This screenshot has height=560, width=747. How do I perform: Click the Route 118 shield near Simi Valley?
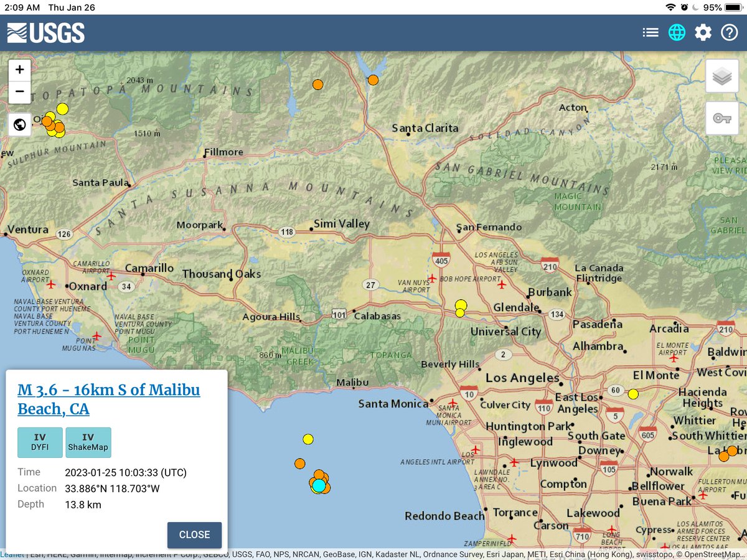(286, 232)
